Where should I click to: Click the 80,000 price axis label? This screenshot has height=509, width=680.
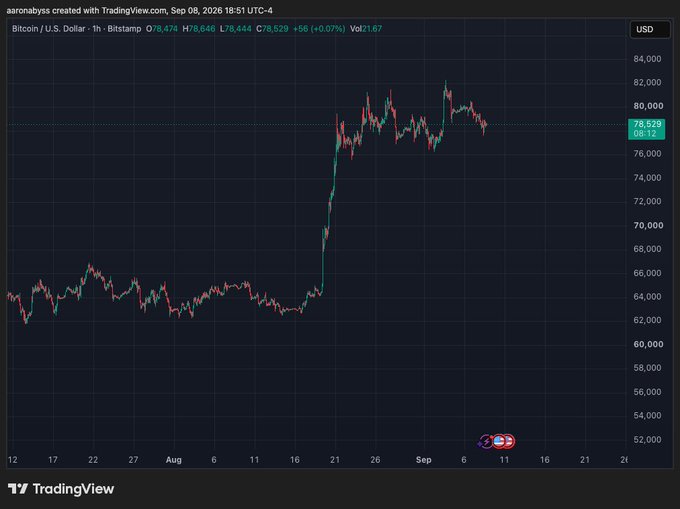click(648, 106)
